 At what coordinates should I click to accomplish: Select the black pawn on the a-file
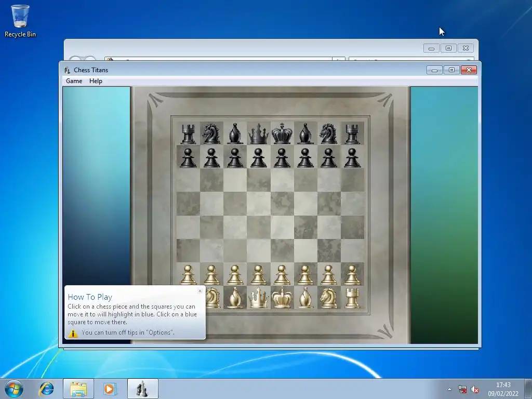(x=188, y=157)
